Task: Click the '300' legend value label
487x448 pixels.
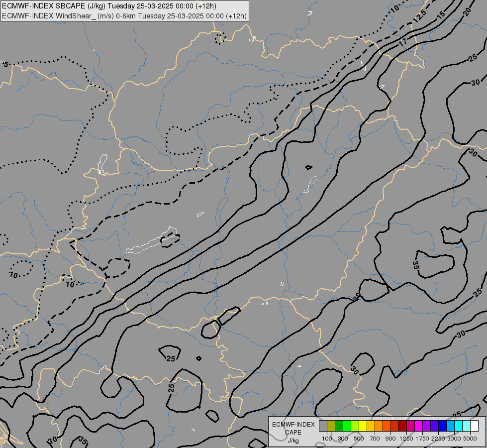Action: click(x=343, y=439)
